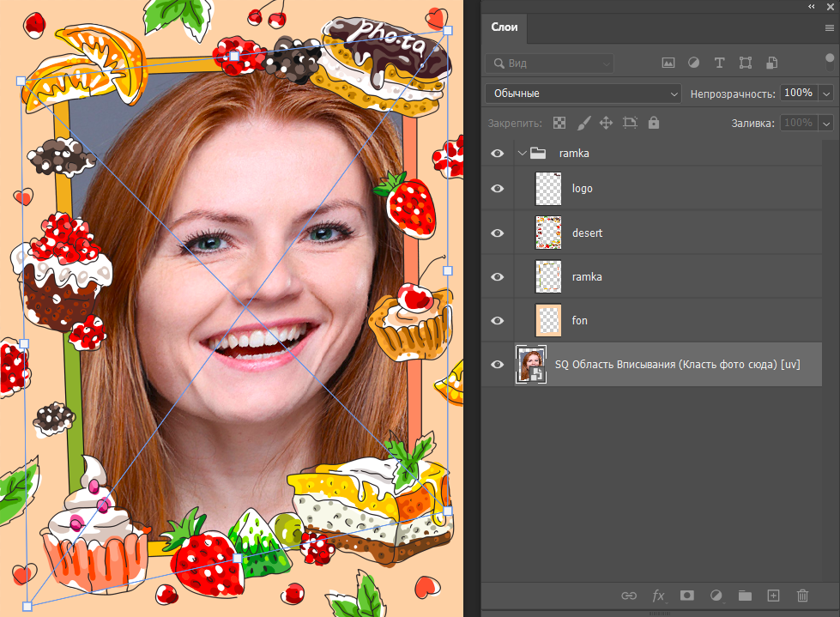Hide the logo layer

pos(497,189)
